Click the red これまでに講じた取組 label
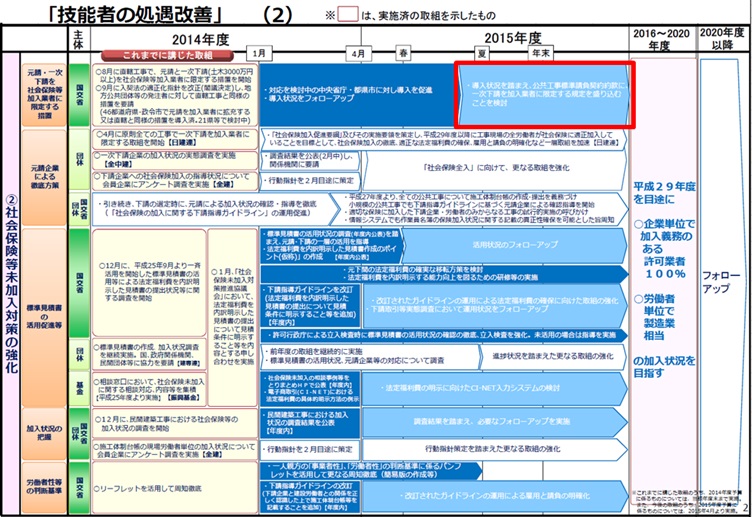 [167, 55]
